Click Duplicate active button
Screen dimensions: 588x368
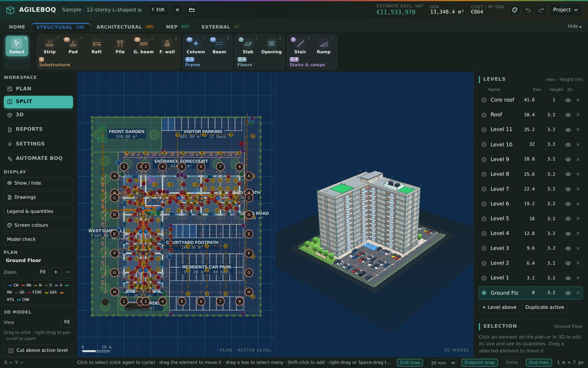pyautogui.click(x=544, y=307)
